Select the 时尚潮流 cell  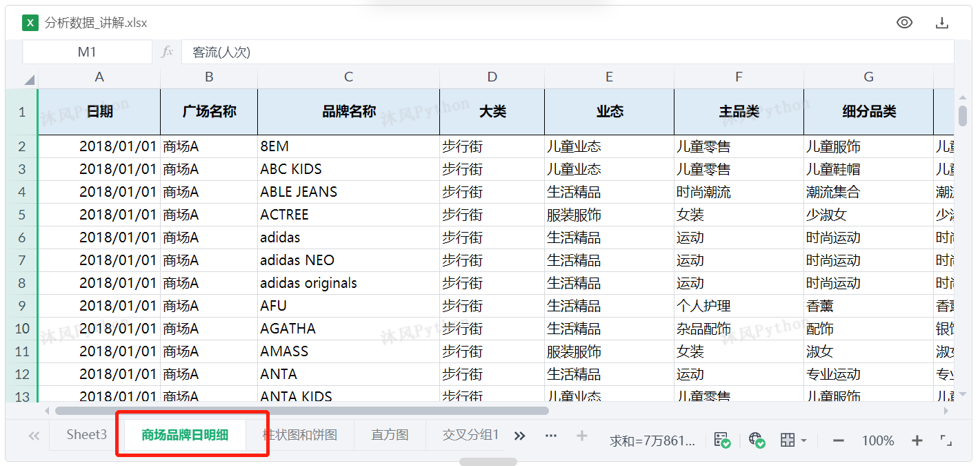point(739,192)
